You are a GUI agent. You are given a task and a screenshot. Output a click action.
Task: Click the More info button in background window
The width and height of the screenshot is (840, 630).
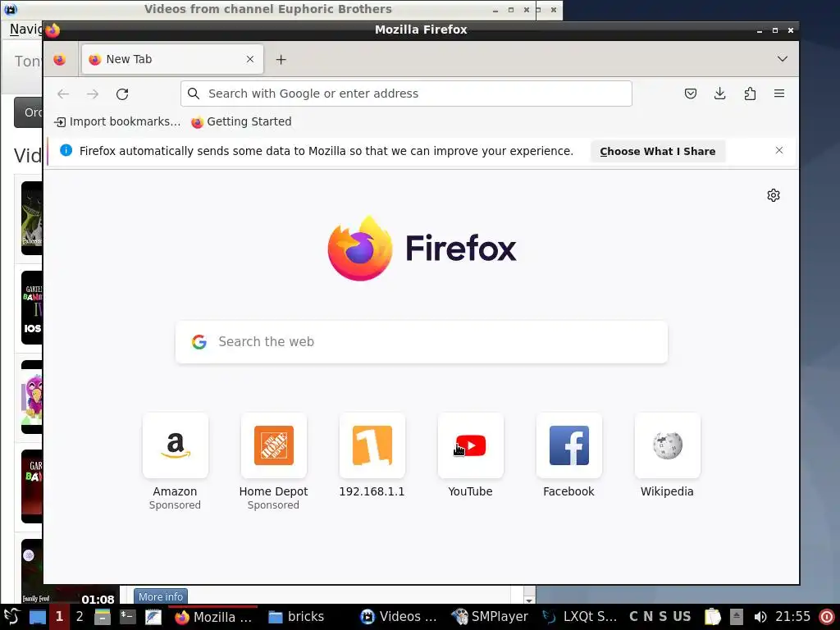(160, 596)
